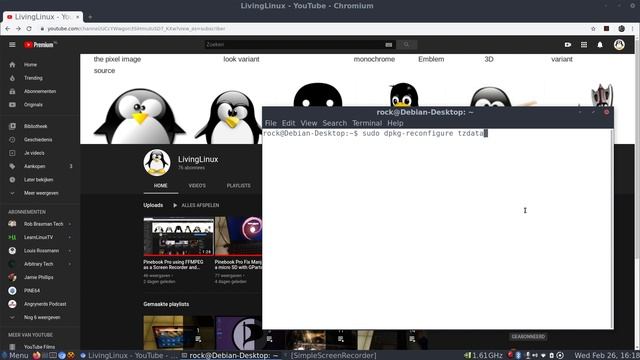
Task: Select the channel HOME tab
Action: (x=160, y=186)
